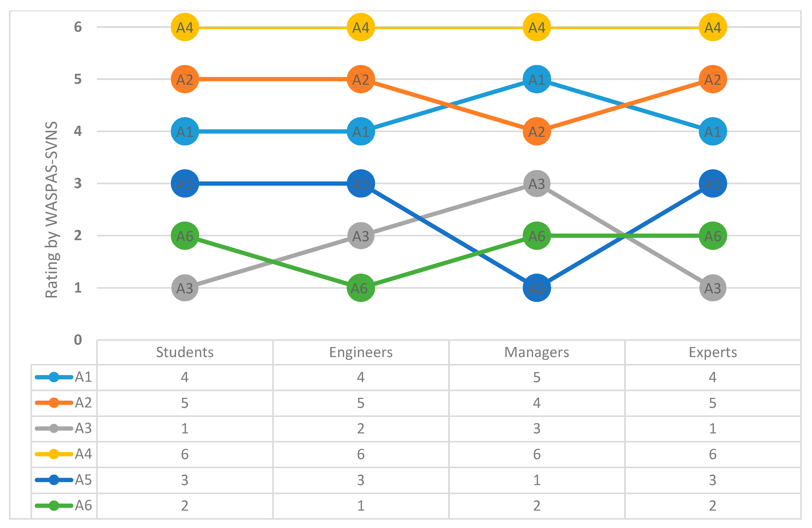
Task: Click the green A6 legend marker
Action: (x=54, y=505)
